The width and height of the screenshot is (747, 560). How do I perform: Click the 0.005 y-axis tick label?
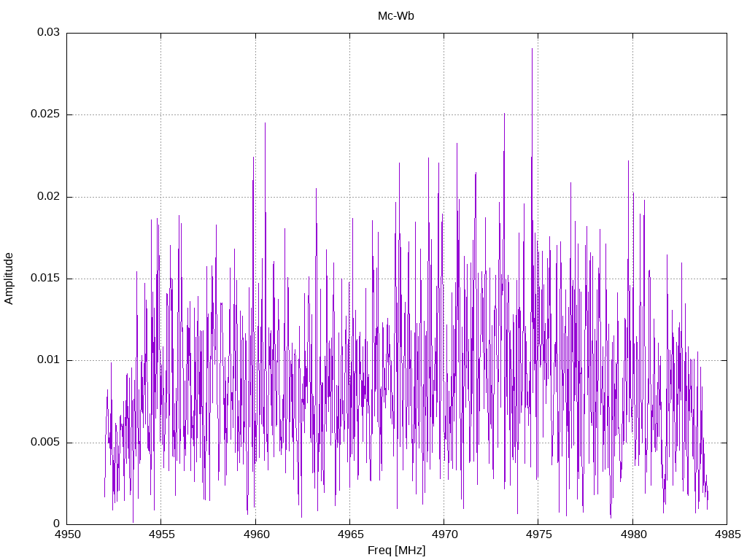[x=46, y=443]
